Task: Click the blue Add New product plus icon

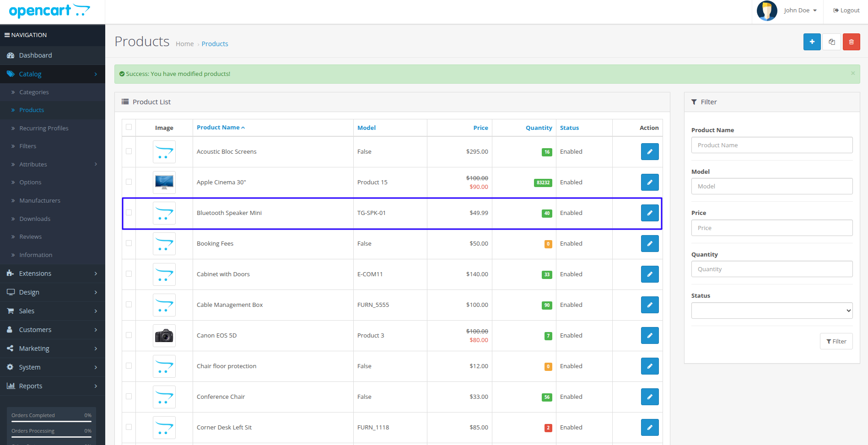Action: [x=812, y=42]
